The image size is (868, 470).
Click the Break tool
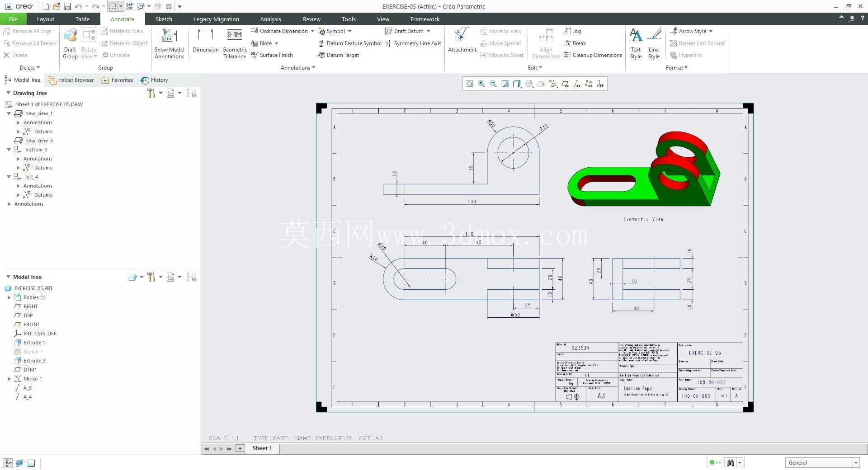(575, 43)
